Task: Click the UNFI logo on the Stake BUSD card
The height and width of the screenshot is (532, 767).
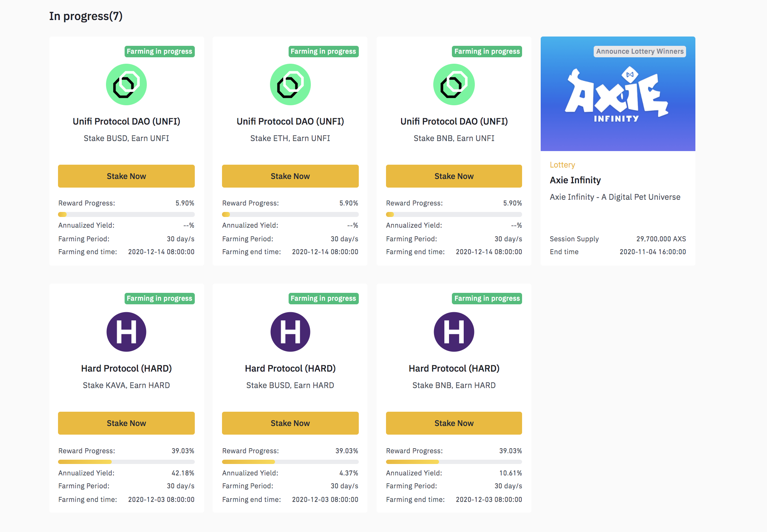Action: click(126, 84)
